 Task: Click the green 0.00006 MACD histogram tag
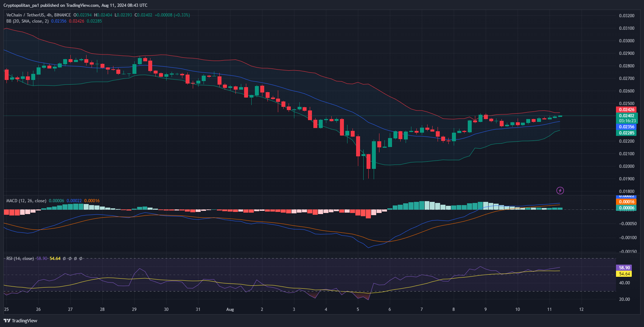point(626,208)
